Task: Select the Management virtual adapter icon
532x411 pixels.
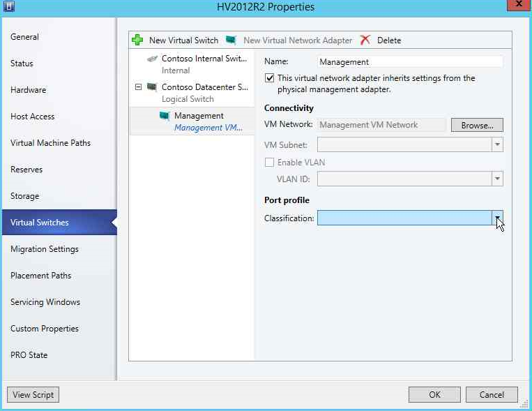Action: point(165,116)
